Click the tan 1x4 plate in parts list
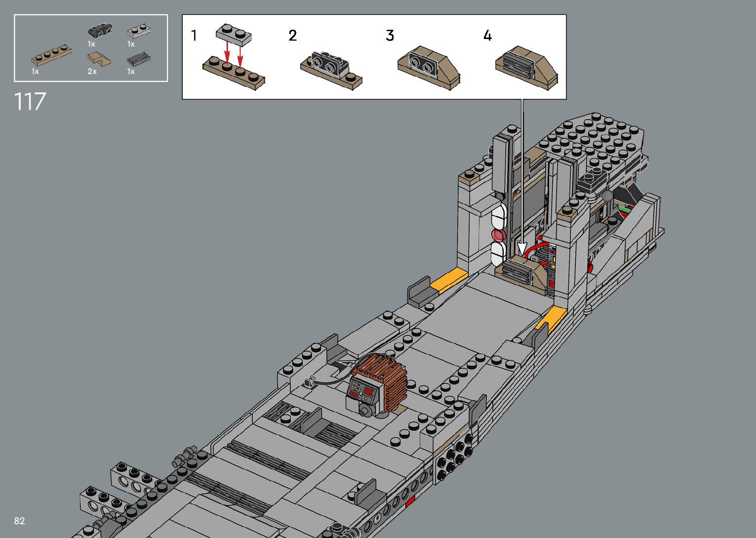The image size is (756, 538). pyautogui.click(x=51, y=55)
